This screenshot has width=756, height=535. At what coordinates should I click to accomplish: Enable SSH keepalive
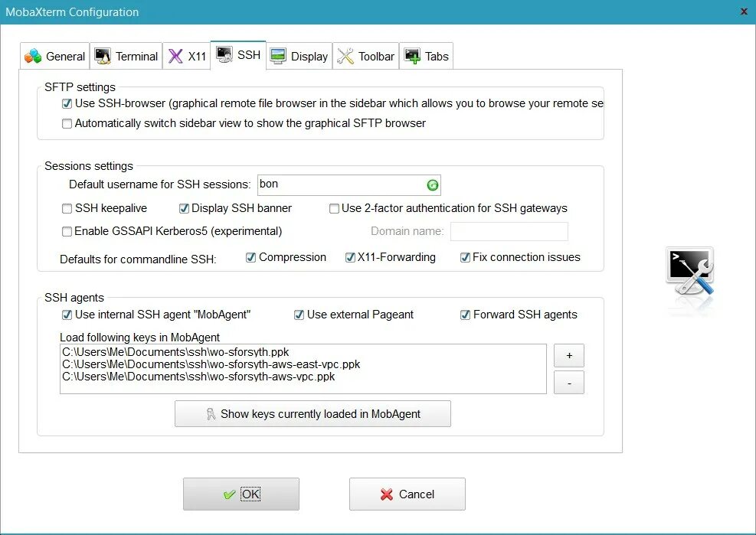[67, 209]
